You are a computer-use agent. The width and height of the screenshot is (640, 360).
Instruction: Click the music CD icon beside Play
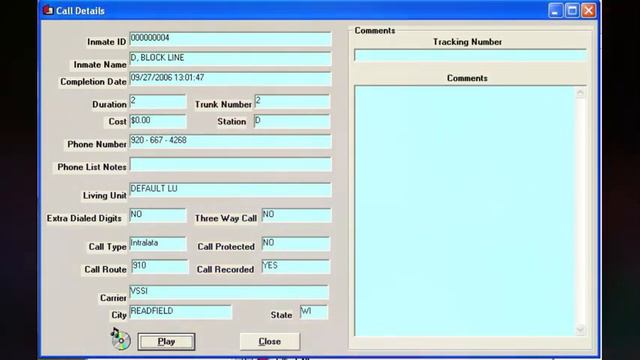point(120,339)
